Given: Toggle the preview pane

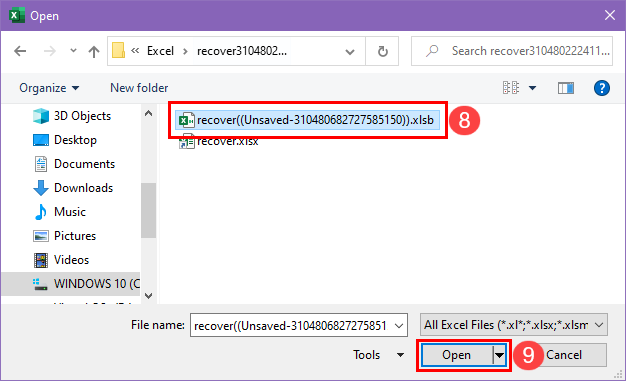Looking at the screenshot, I should click(566, 88).
